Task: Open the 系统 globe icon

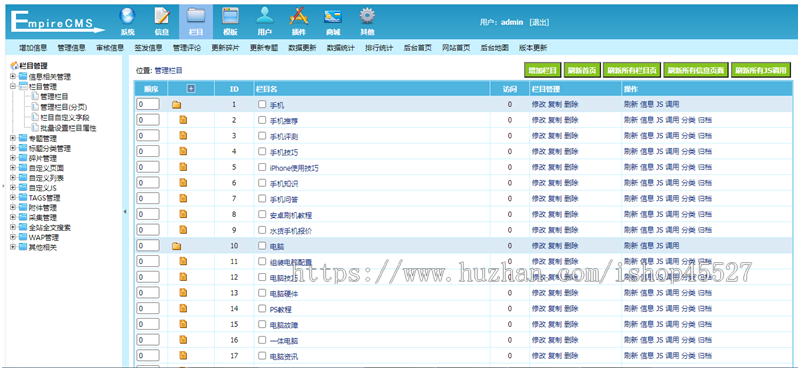Action: (x=128, y=16)
